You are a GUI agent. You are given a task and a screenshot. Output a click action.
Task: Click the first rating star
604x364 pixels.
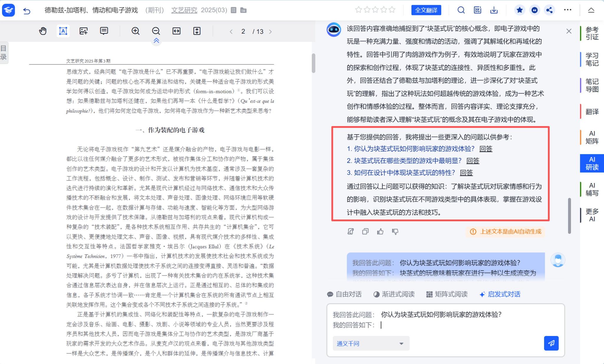pos(358,10)
